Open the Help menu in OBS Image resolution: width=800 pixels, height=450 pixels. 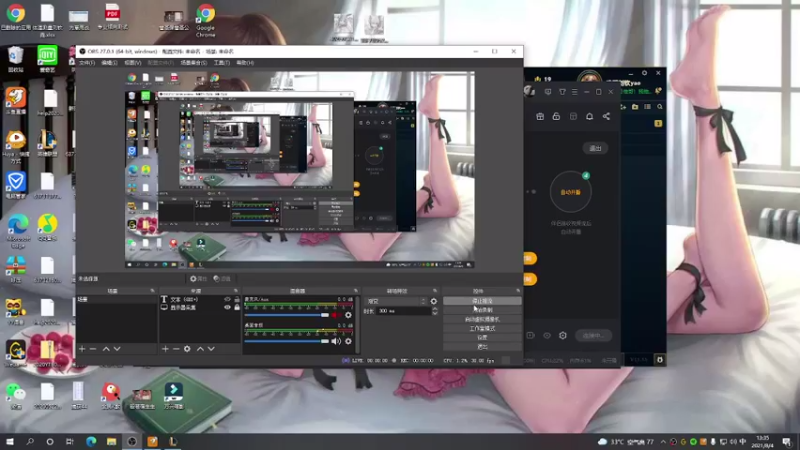[245, 63]
